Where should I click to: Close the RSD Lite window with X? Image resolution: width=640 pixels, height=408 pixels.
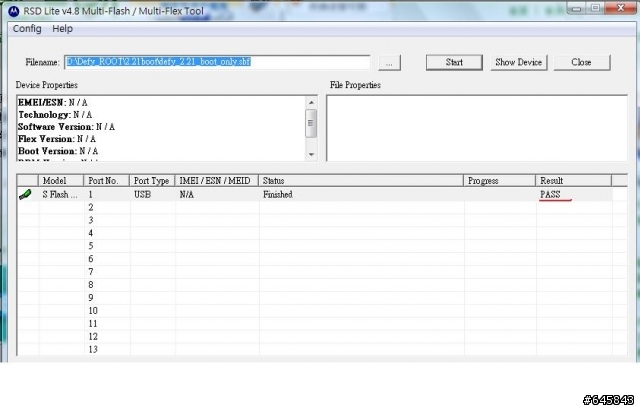pyautogui.click(x=620, y=8)
